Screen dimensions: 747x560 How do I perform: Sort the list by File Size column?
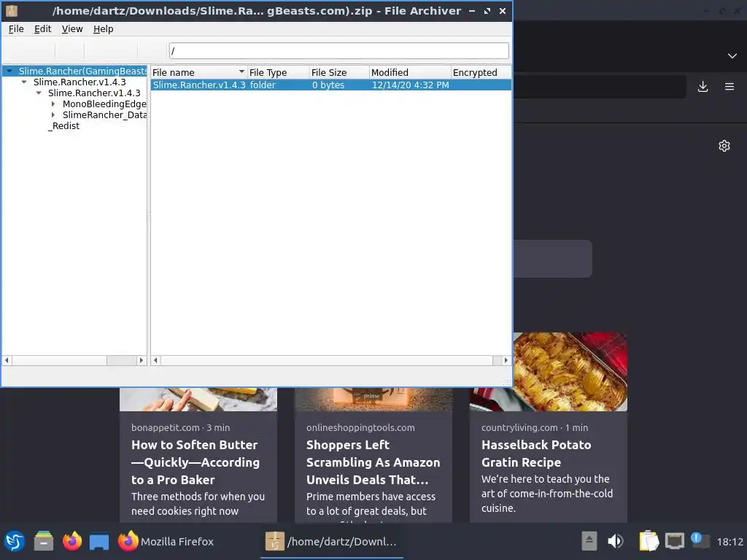click(339, 72)
